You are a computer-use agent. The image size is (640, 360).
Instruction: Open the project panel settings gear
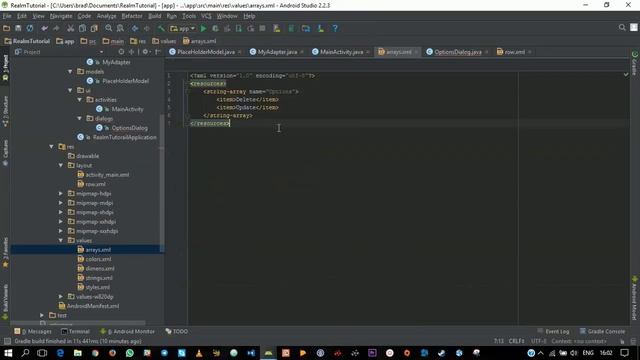tap(145, 52)
